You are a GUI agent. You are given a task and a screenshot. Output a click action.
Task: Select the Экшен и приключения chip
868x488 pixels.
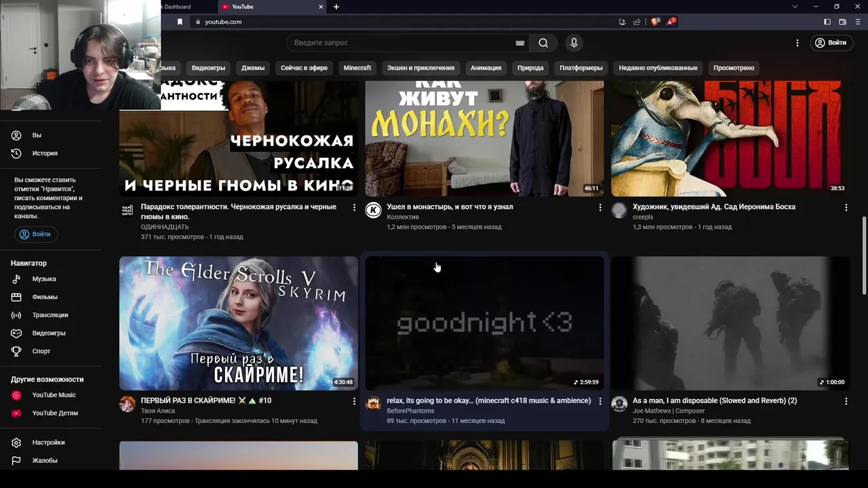(420, 68)
